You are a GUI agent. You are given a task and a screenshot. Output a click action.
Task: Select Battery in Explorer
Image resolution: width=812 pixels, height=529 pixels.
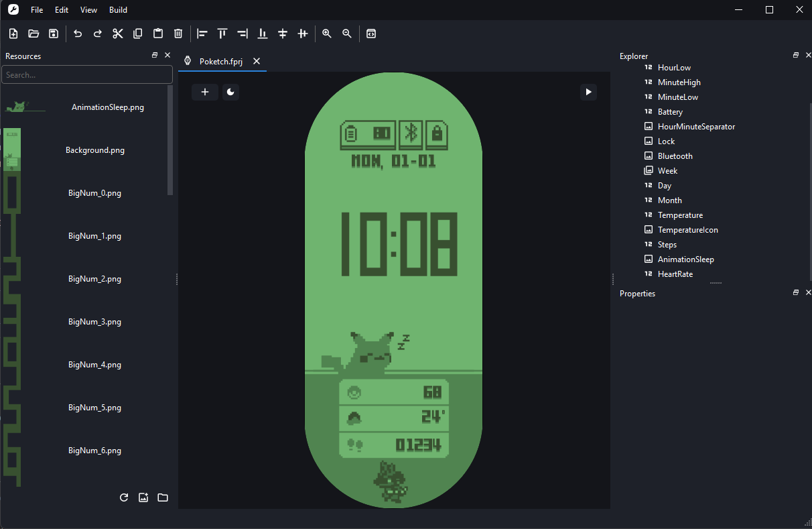click(x=670, y=112)
